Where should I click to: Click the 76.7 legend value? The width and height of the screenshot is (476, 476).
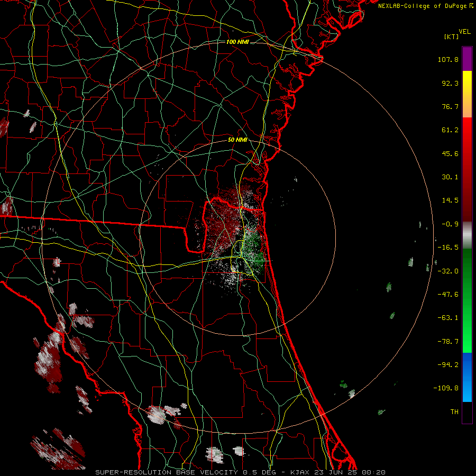click(450, 106)
